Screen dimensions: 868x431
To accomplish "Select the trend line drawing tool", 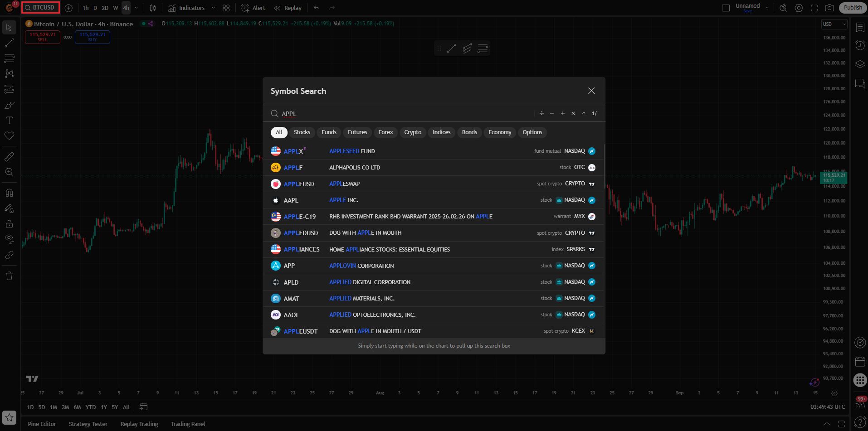I will (x=9, y=43).
